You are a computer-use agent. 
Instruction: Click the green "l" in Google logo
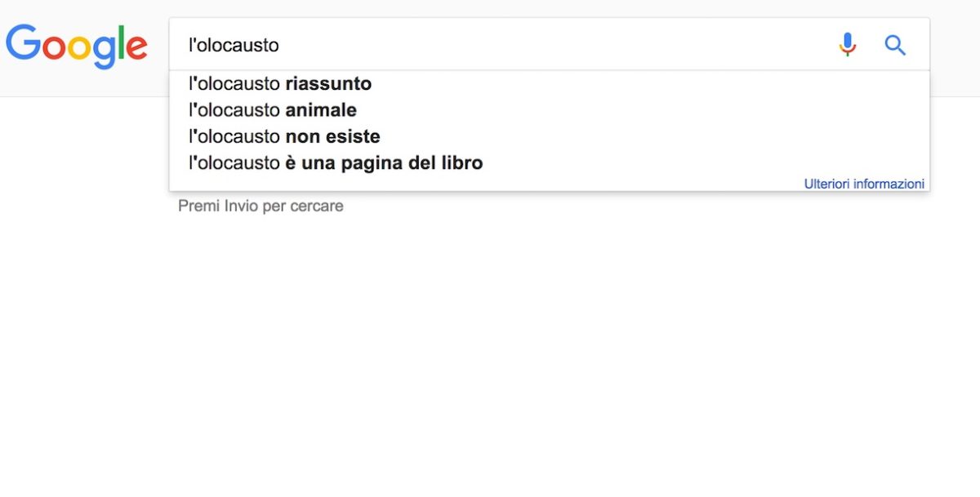click(x=119, y=43)
